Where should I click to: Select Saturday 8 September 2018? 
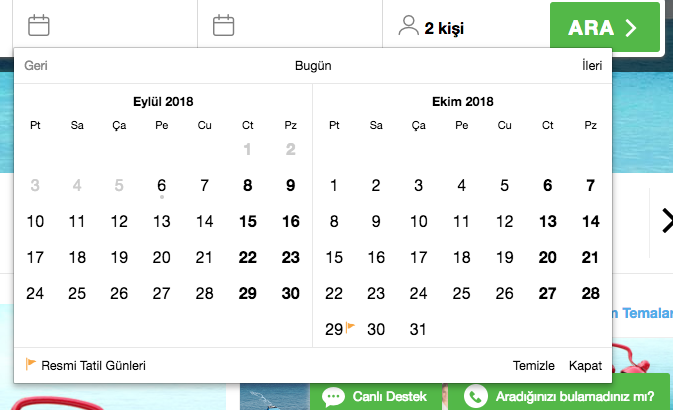pos(247,185)
